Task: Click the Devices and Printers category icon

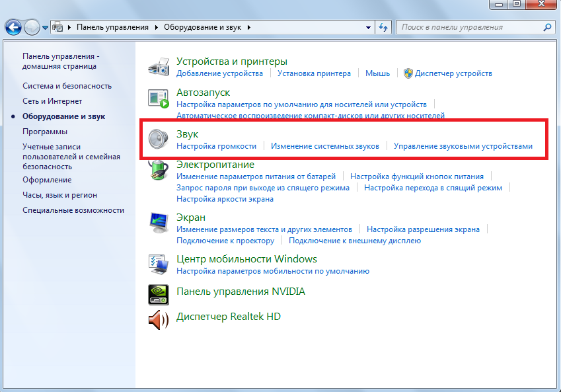Action: pyautogui.click(x=159, y=67)
